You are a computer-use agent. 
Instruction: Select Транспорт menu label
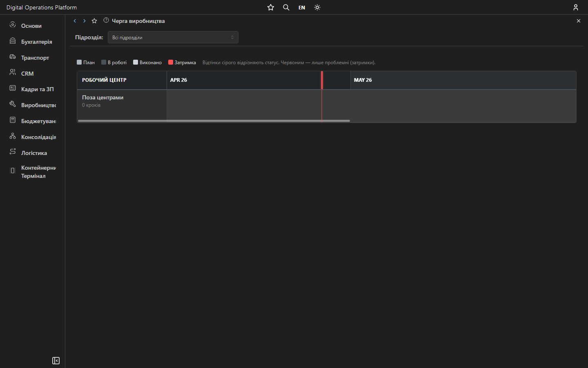point(35,58)
